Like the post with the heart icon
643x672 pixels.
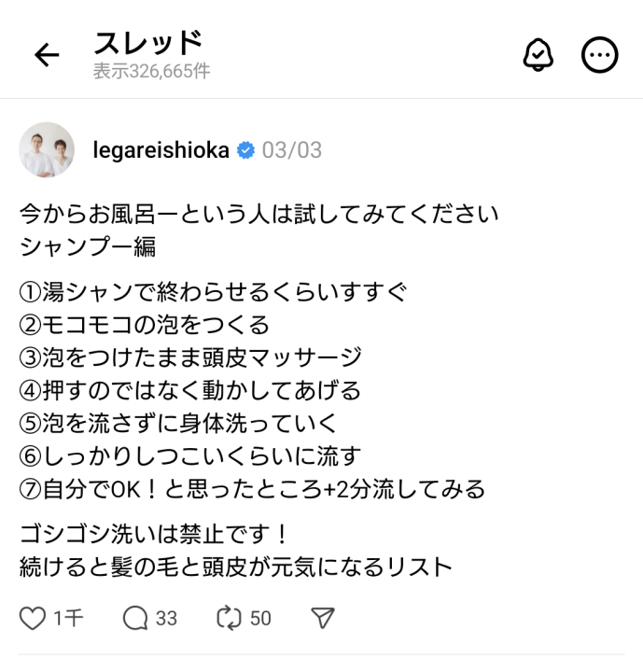pyautogui.click(x=32, y=619)
